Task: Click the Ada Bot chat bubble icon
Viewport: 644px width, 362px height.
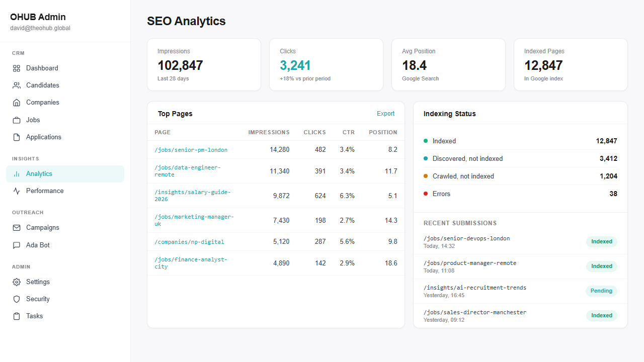Action: [17, 245]
